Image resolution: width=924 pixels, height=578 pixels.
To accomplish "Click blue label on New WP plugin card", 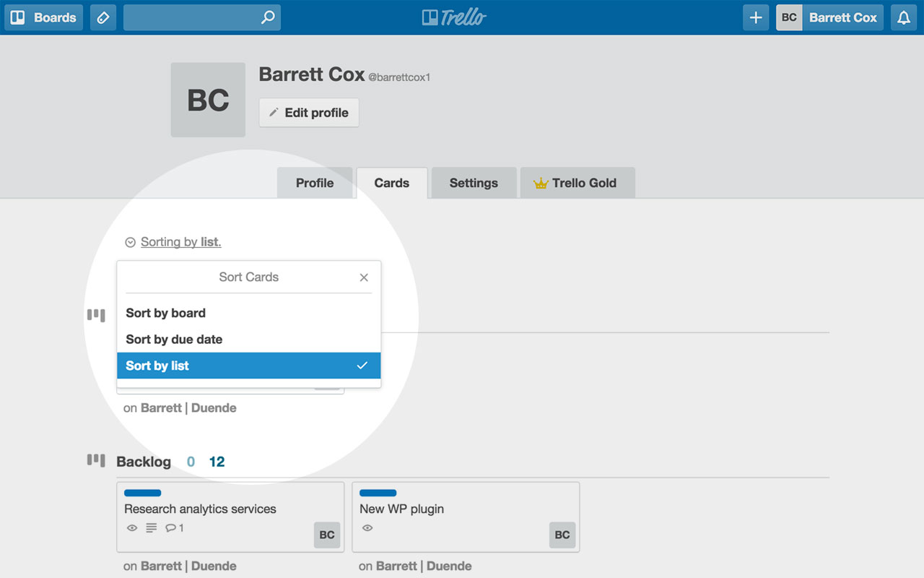I will pyautogui.click(x=378, y=493).
